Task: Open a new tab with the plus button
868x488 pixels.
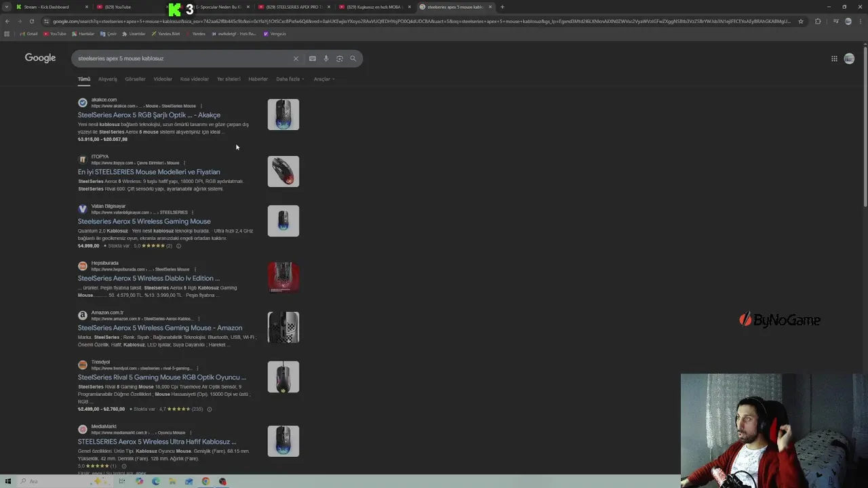Action: point(502,7)
